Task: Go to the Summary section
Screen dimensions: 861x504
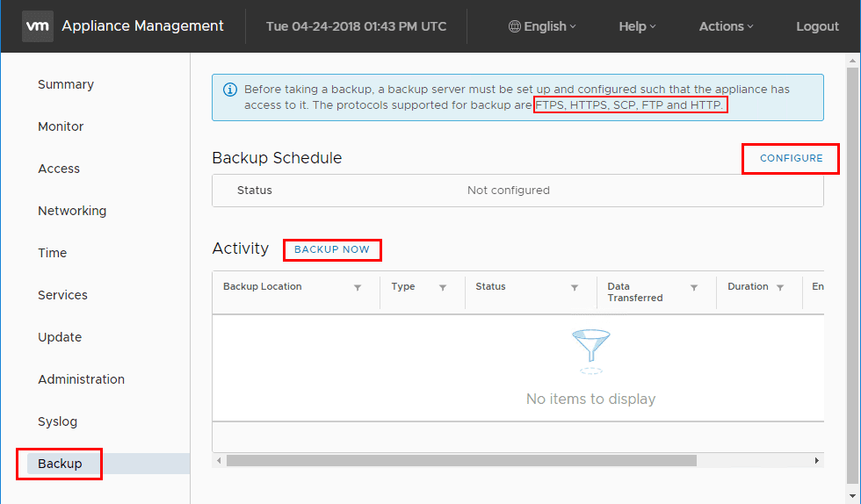Action: pyautogui.click(x=66, y=84)
